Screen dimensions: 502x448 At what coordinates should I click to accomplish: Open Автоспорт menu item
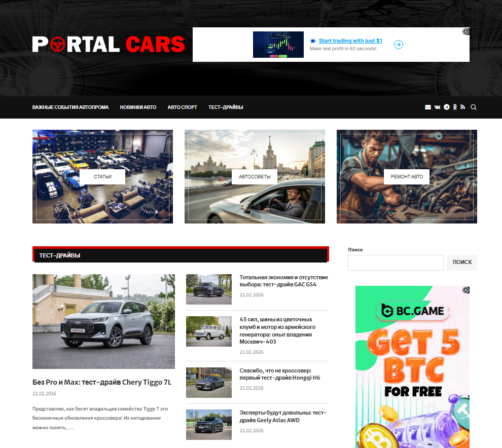182,107
